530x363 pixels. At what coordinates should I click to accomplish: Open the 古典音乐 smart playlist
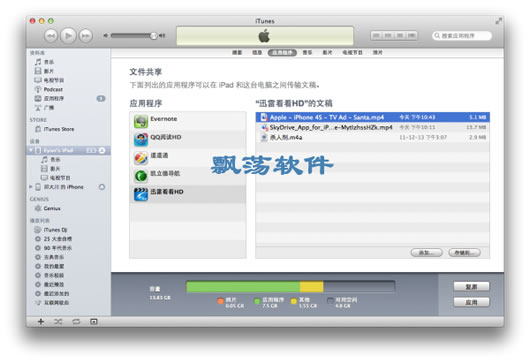pos(50,257)
